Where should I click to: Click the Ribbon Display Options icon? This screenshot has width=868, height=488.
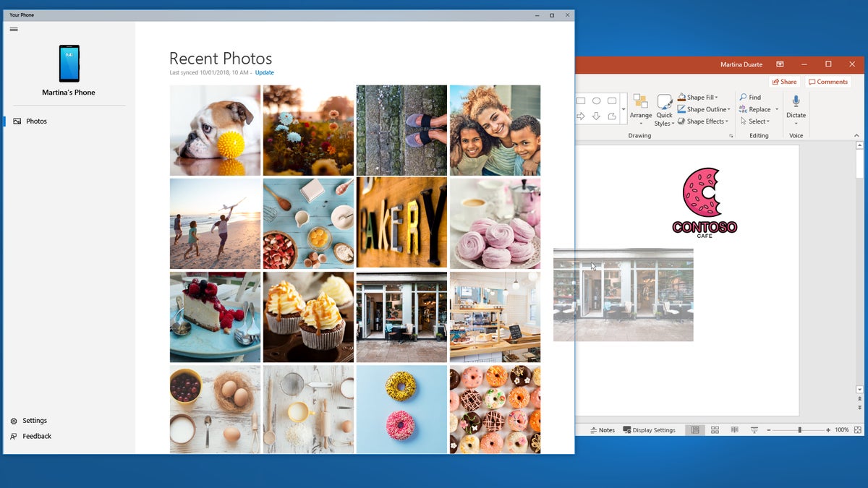tap(780, 64)
